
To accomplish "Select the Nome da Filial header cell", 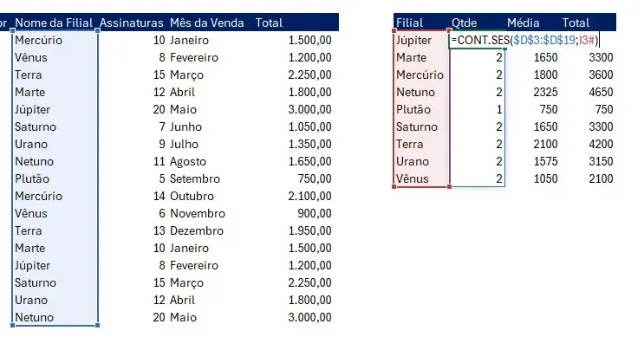I will (54, 23).
